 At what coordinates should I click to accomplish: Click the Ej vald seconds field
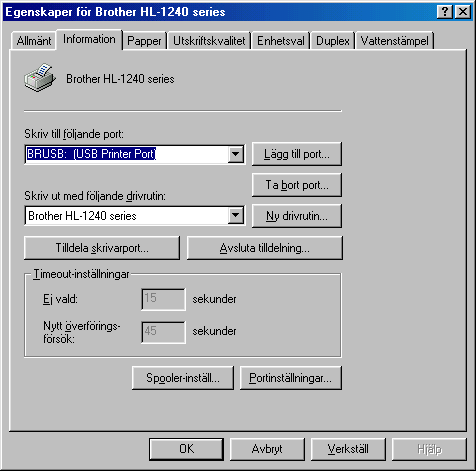163,299
